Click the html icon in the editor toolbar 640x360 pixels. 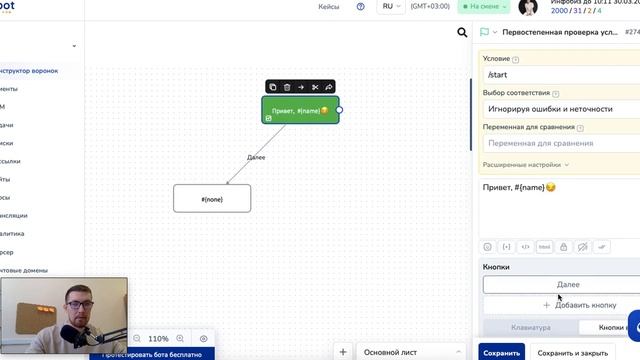click(x=544, y=247)
